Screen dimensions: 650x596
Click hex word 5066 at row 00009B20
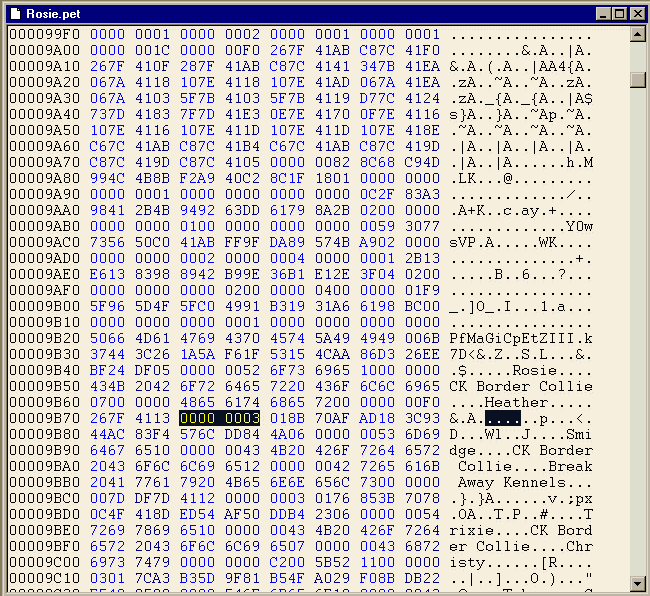click(106, 338)
